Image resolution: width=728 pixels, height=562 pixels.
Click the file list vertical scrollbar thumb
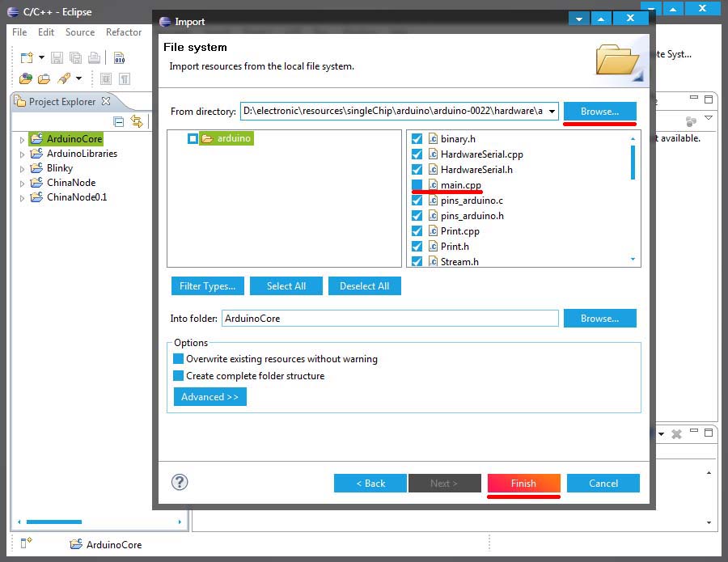[633, 163]
